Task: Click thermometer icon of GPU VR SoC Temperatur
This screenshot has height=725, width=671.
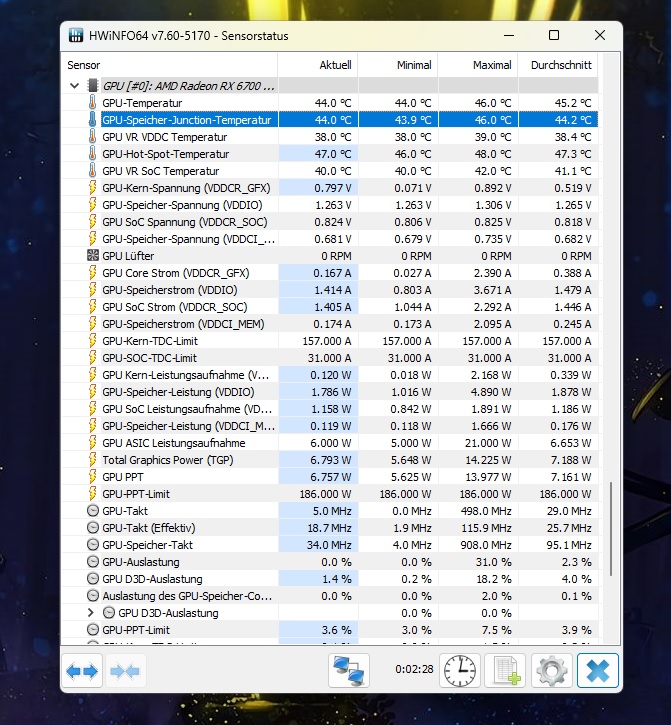Action: pyautogui.click(x=92, y=171)
